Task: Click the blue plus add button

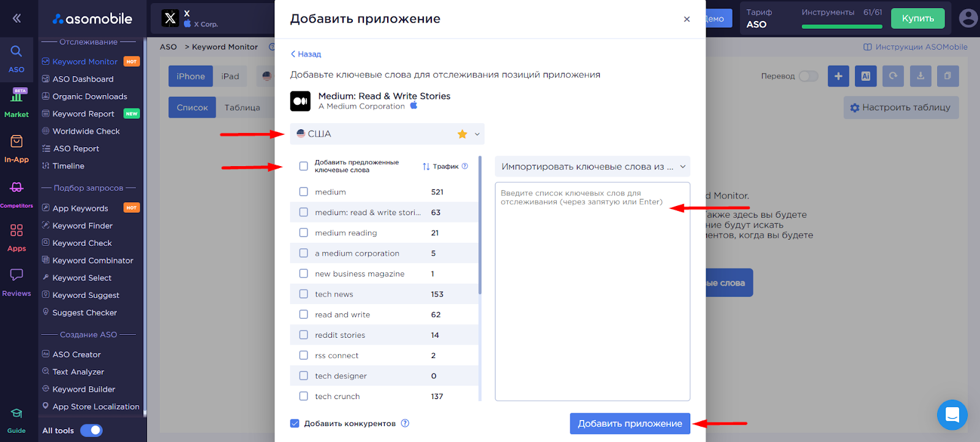Action: (839, 76)
